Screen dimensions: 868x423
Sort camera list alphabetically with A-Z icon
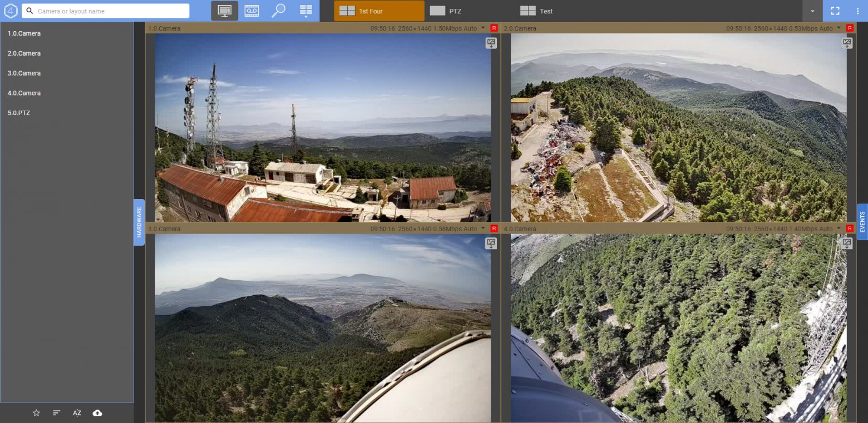coord(77,413)
